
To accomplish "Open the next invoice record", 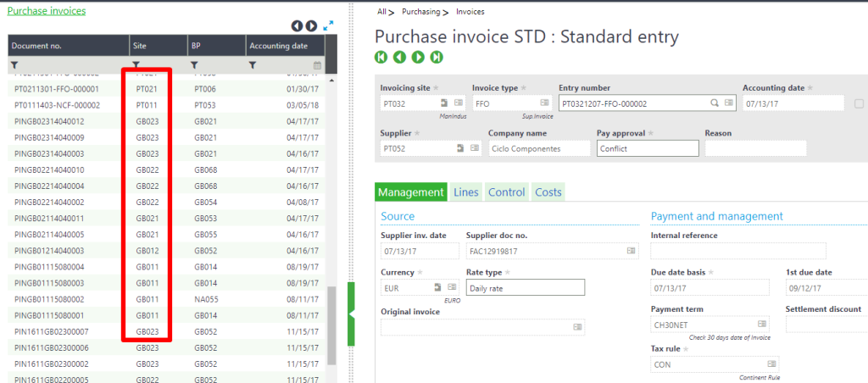I will (x=418, y=57).
